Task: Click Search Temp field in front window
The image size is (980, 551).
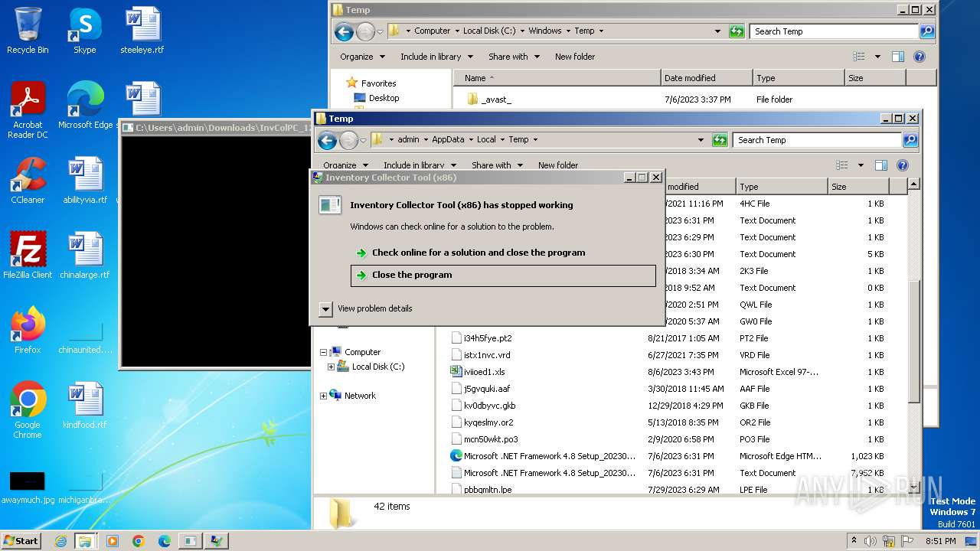Action: point(816,140)
